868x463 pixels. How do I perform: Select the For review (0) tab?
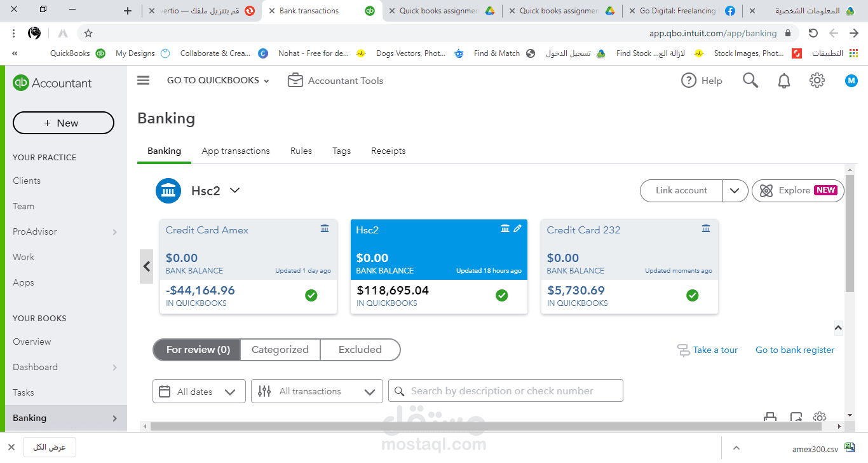tap(197, 350)
